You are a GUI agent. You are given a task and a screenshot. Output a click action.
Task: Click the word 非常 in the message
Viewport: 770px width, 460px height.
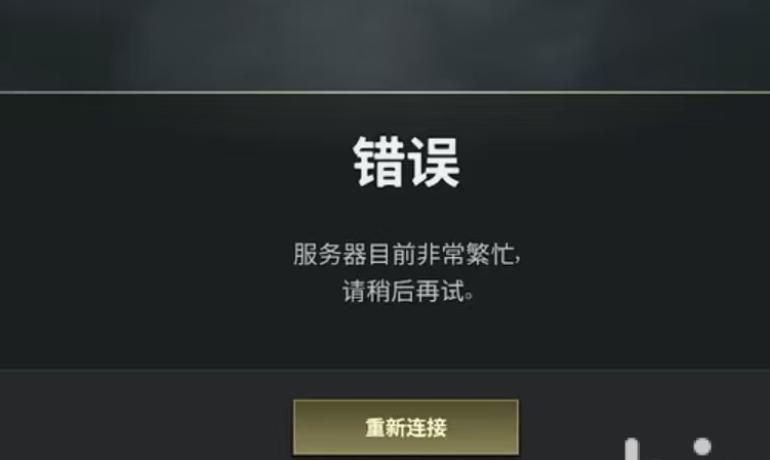tap(440, 254)
